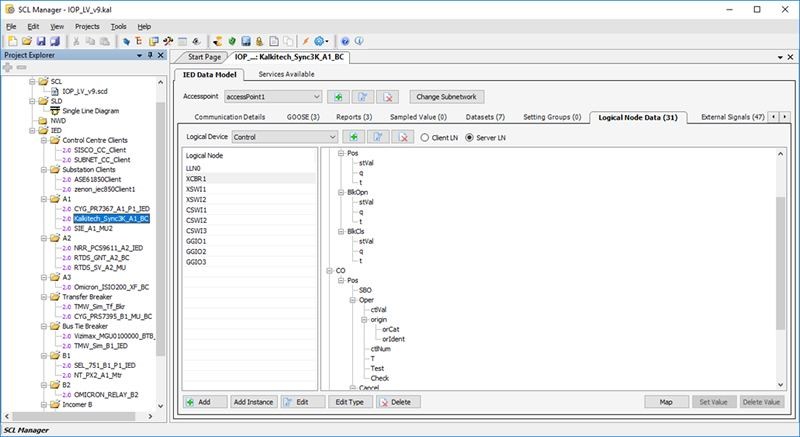Select the Client LN radio button
Screen dimensions: 800x437
(x=425, y=136)
